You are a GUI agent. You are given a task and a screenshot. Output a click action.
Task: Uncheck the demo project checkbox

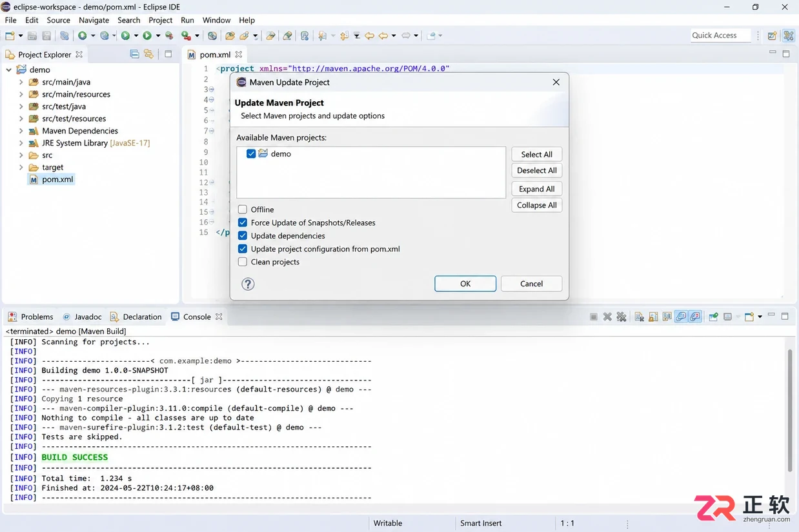pyautogui.click(x=251, y=154)
